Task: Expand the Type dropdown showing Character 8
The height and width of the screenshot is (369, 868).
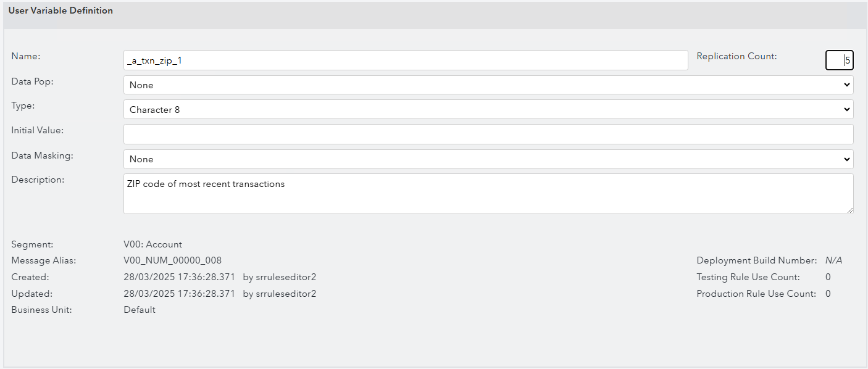Action: pos(488,109)
